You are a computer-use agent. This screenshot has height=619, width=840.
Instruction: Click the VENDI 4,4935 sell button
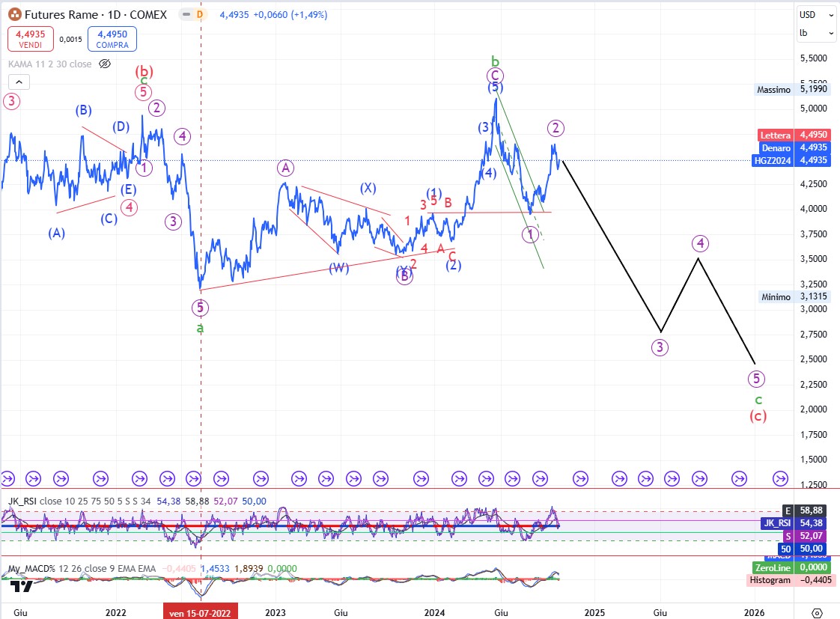click(31, 39)
